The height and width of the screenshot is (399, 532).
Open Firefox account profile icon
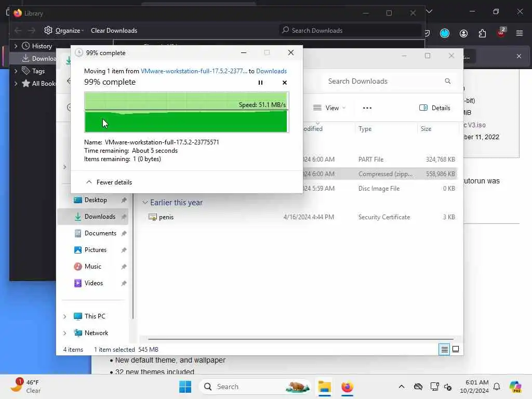463,33
